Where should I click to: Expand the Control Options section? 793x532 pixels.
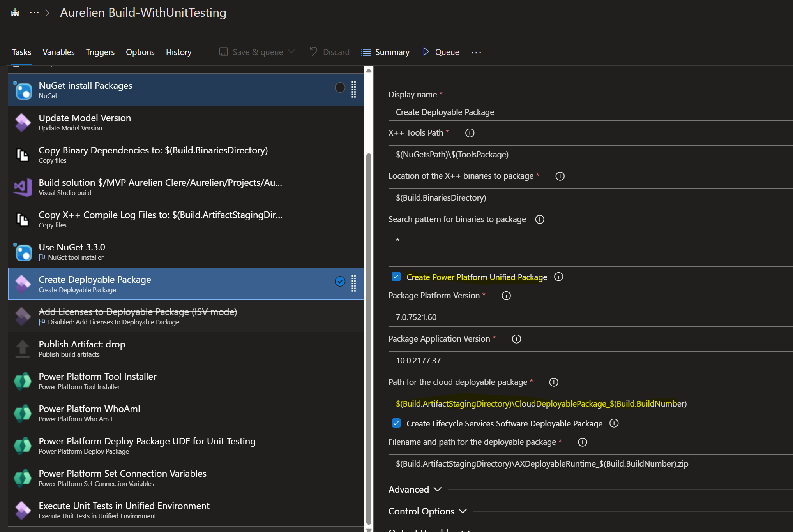(x=427, y=511)
